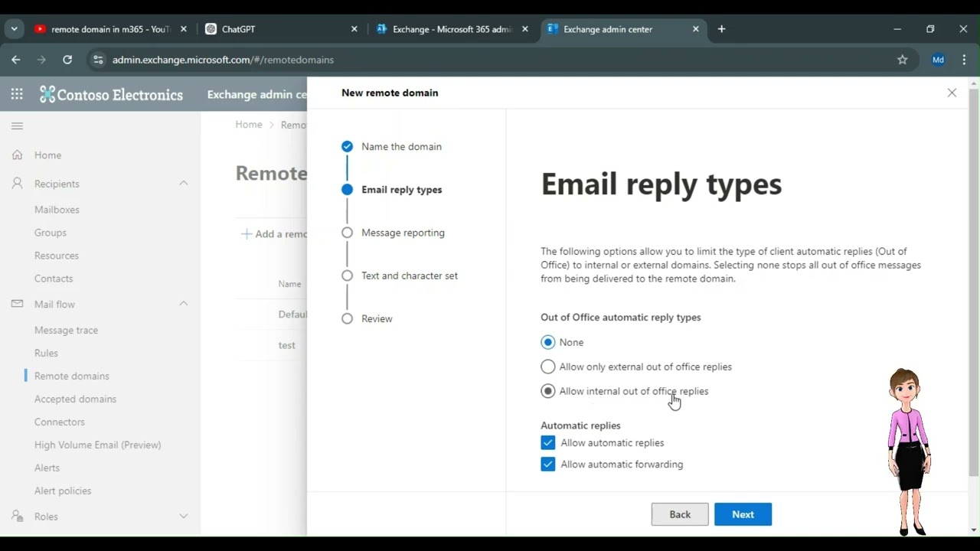Go to Name the domain step
The width and height of the screenshot is (980, 551).
(x=401, y=146)
